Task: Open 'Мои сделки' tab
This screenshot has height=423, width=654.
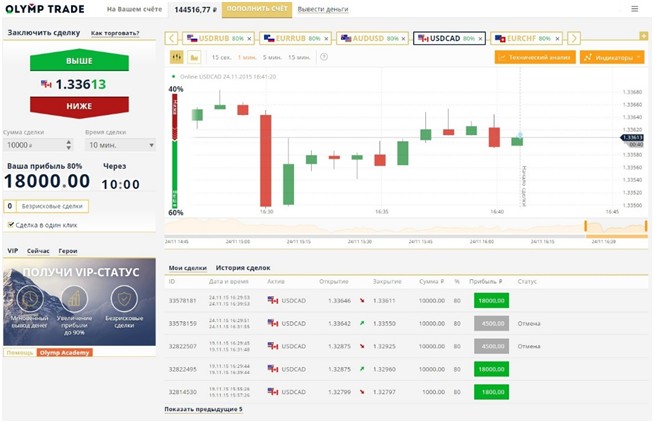Action: [188, 268]
